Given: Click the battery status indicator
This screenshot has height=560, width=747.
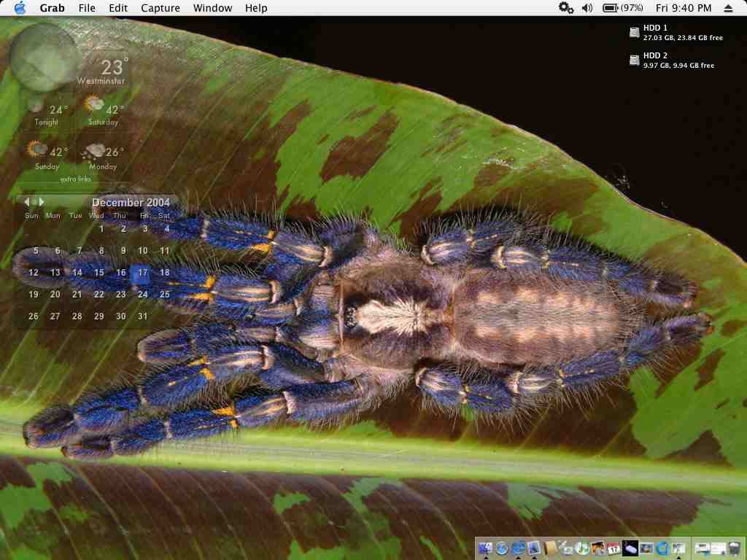Looking at the screenshot, I should tap(622, 8).
